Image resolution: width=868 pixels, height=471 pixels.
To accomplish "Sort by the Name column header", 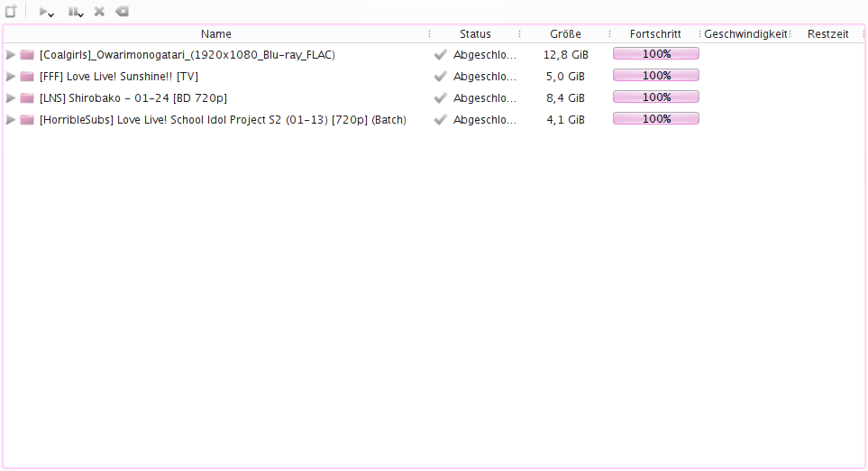I will 216,34.
